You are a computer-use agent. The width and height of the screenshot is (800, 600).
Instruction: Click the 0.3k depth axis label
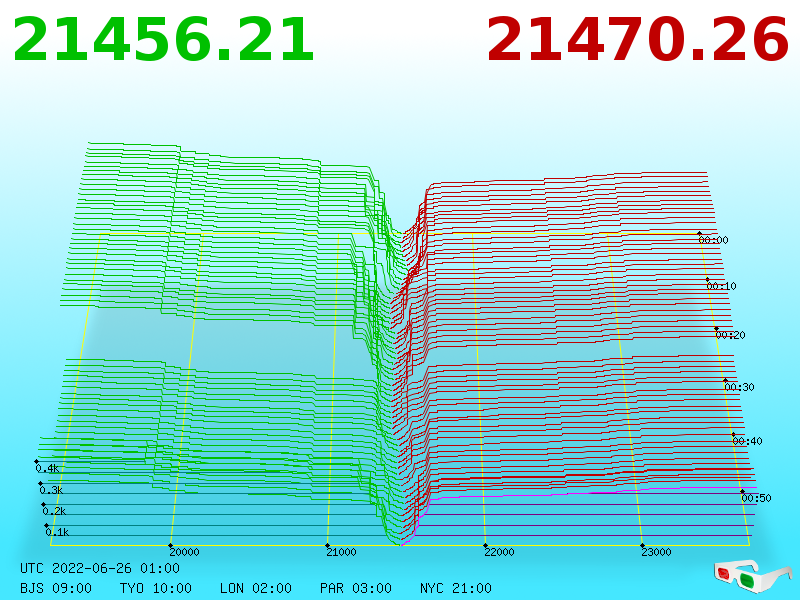coord(51,490)
